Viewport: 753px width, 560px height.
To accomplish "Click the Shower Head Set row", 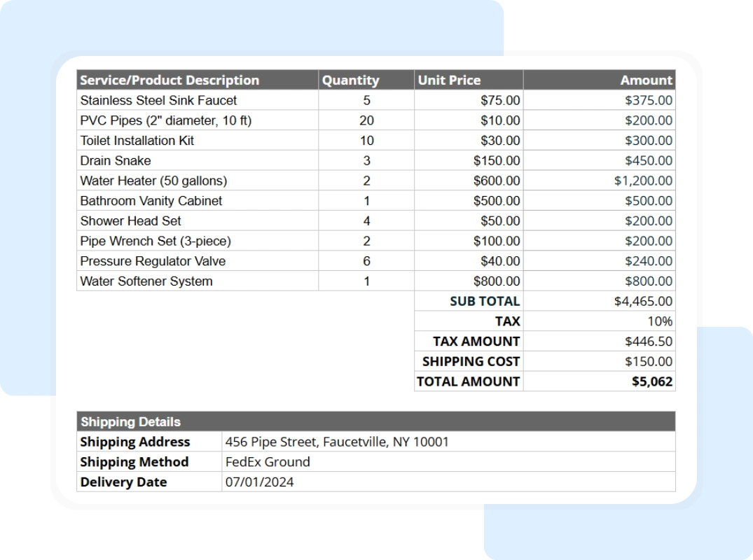I will [130, 220].
